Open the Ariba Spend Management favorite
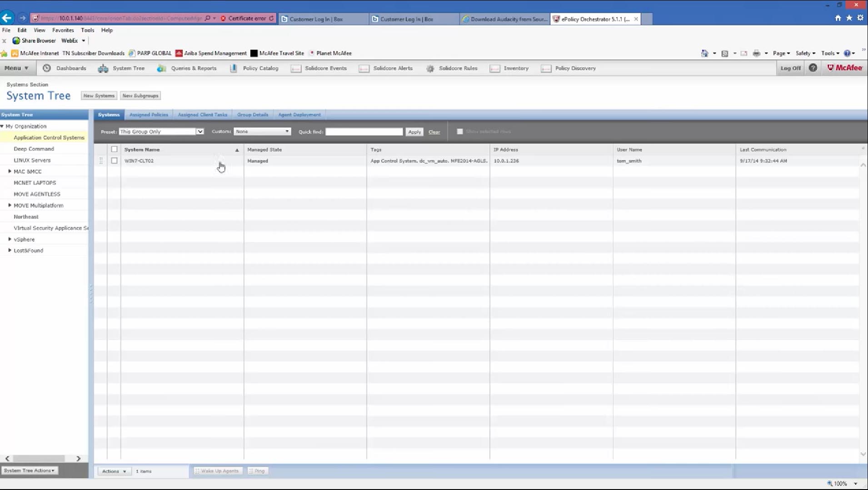 (x=211, y=53)
